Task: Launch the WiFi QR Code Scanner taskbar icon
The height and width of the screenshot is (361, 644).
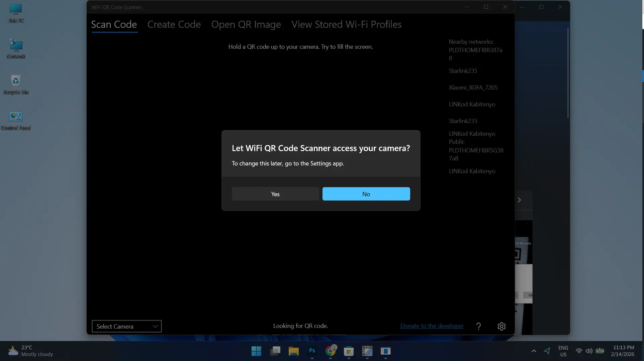Action: (367, 351)
